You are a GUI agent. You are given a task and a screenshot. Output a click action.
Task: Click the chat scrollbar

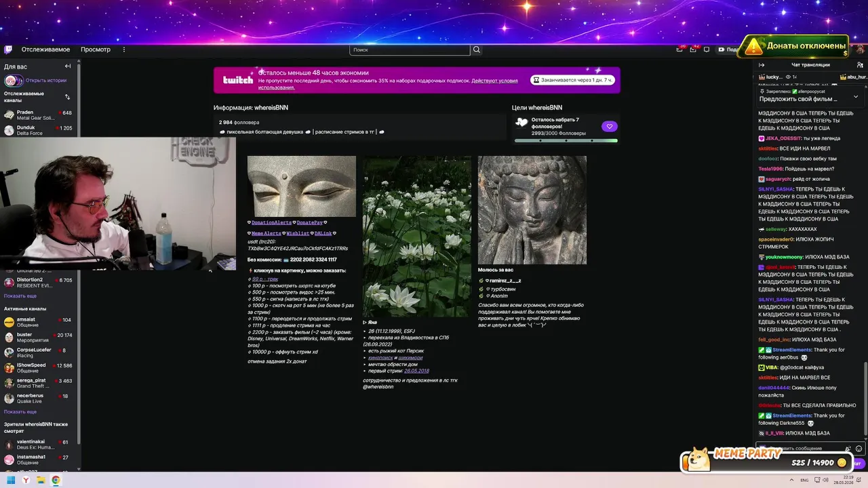865,400
